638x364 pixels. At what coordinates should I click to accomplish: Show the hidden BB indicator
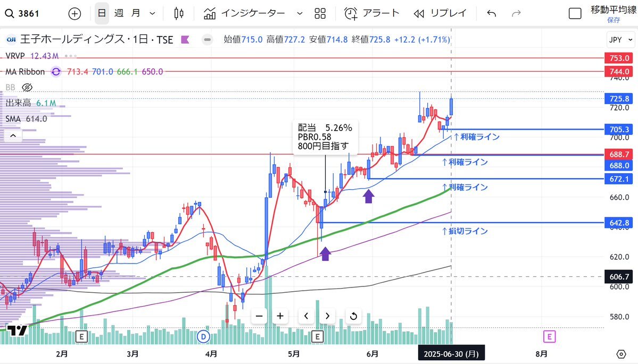pos(27,87)
